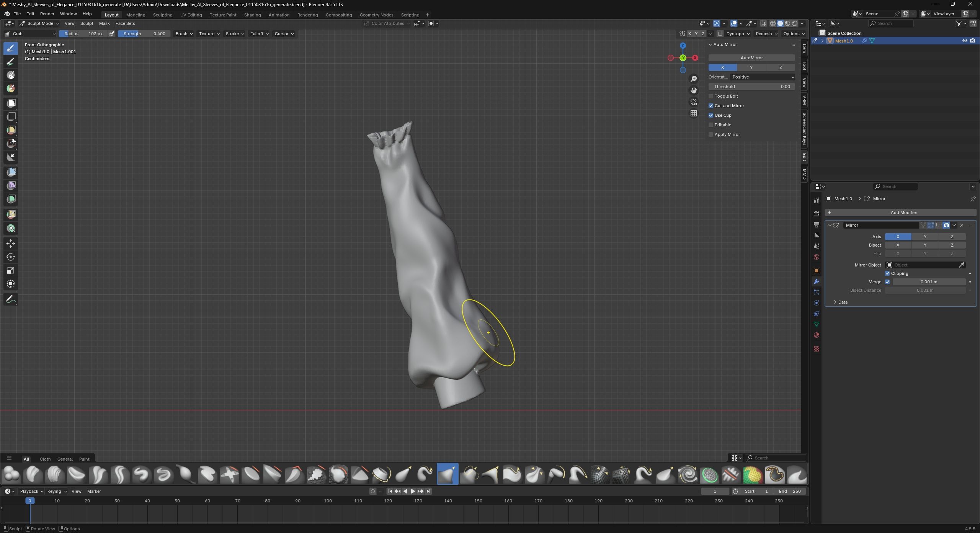This screenshot has height=533, width=980.
Task: Click the zoom magnifier viewport icon
Action: pyautogui.click(x=694, y=79)
